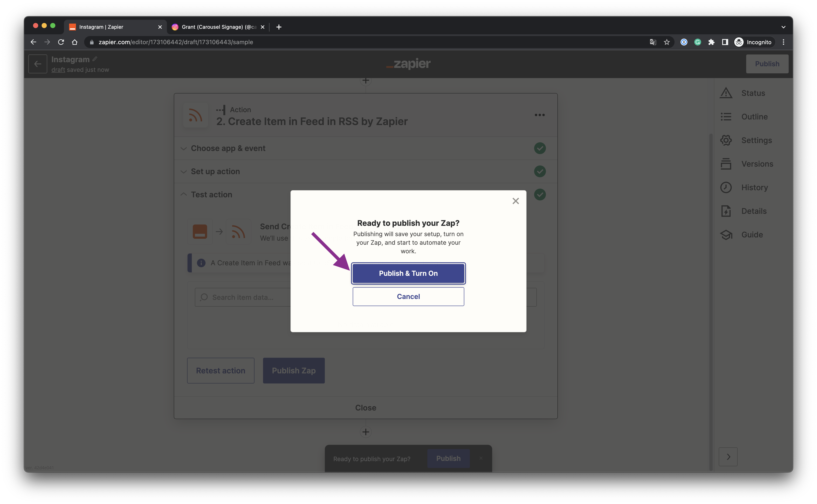Open Chrome three-dot menu
The width and height of the screenshot is (817, 504).
[783, 42]
